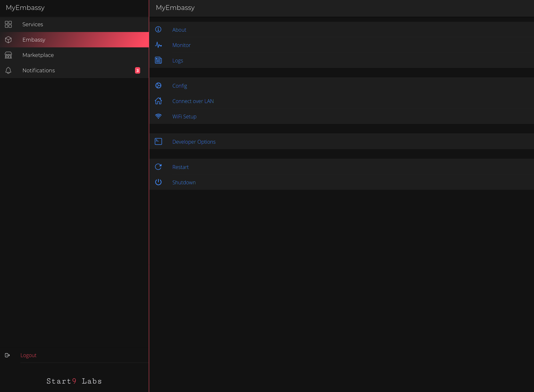Click the Developer Options terminal icon
The height and width of the screenshot is (392, 534).
pyautogui.click(x=158, y=141)
